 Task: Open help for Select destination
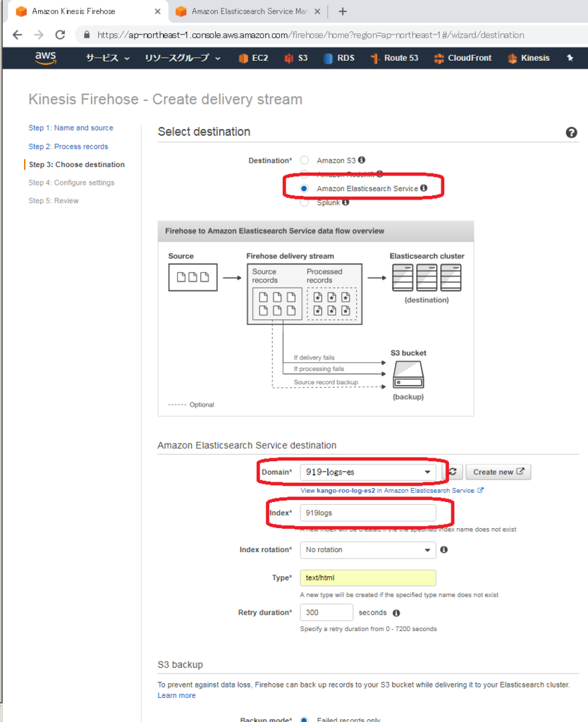(x=571, y=133)
